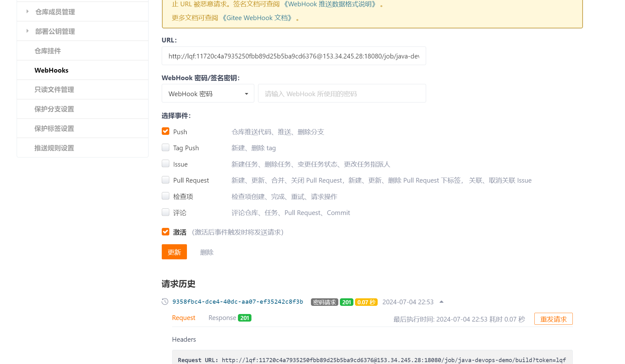This screenshot has height=364, width=625.
Task: Switch to the Response tab
Action: [222, 317]
